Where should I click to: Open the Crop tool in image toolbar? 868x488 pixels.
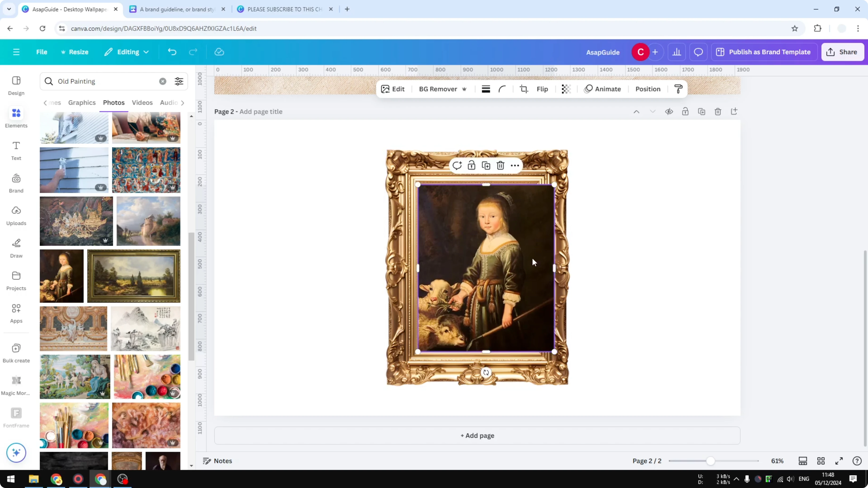pyautogui.click(x=524, y=89)
